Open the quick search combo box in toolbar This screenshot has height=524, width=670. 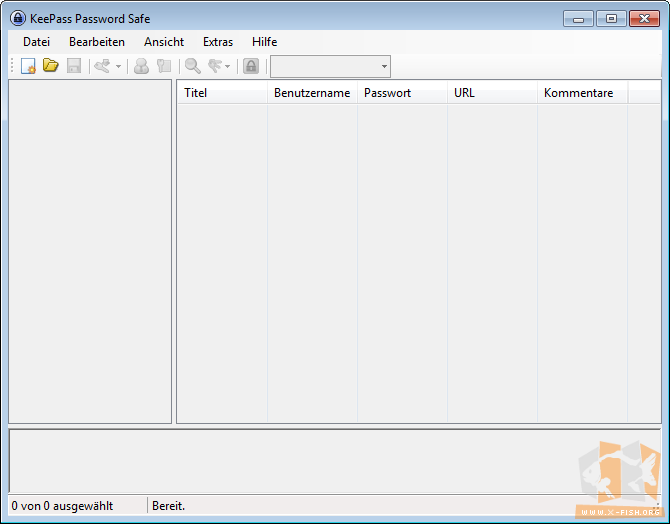click(330, 66)
